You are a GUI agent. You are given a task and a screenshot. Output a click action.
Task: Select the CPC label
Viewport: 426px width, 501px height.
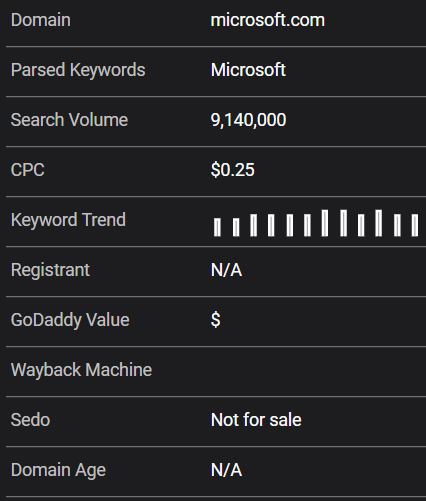(28, 170)
